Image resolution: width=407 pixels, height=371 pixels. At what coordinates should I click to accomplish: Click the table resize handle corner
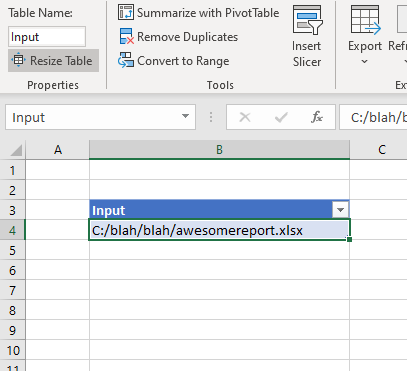[x=349, y=239]
